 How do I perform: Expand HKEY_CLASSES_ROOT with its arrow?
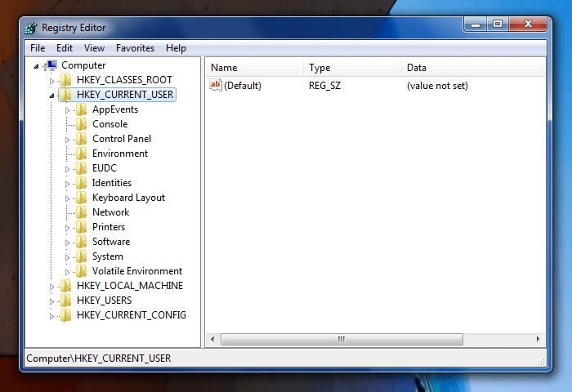pos(51,81)
